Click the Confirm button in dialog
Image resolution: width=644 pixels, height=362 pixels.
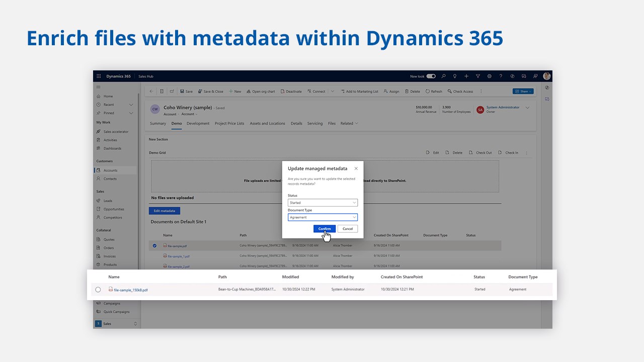325,229
